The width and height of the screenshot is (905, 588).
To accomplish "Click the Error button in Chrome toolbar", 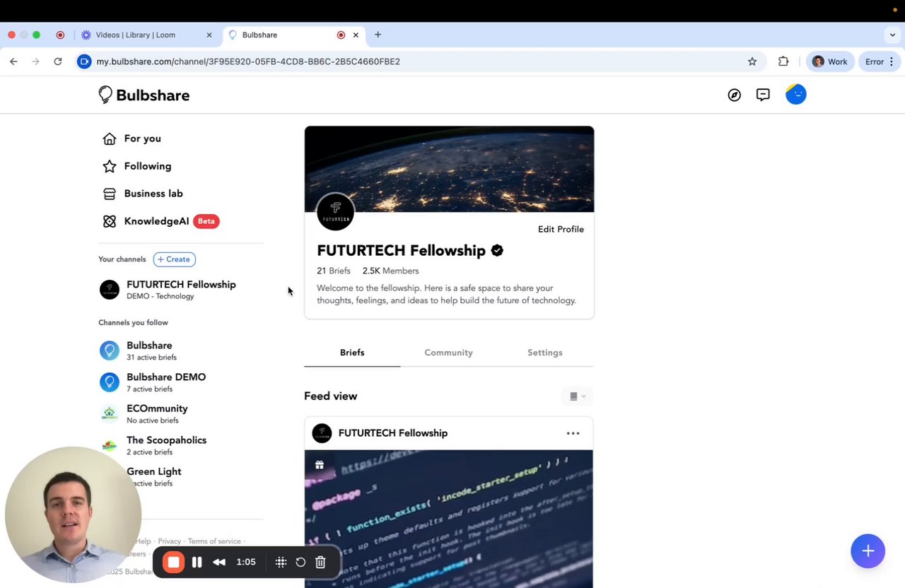I will coord(875,61).
